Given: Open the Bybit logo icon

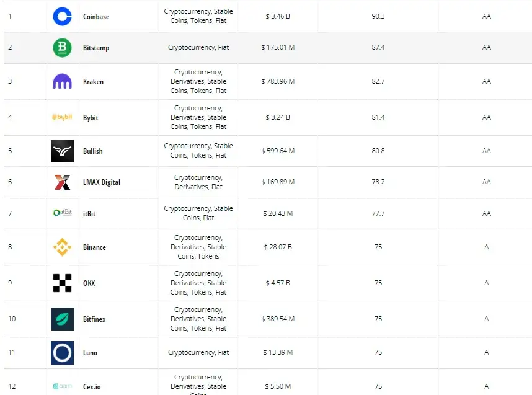Looking at the screenshot, I should pyautogui.click(x=63, y=117).
